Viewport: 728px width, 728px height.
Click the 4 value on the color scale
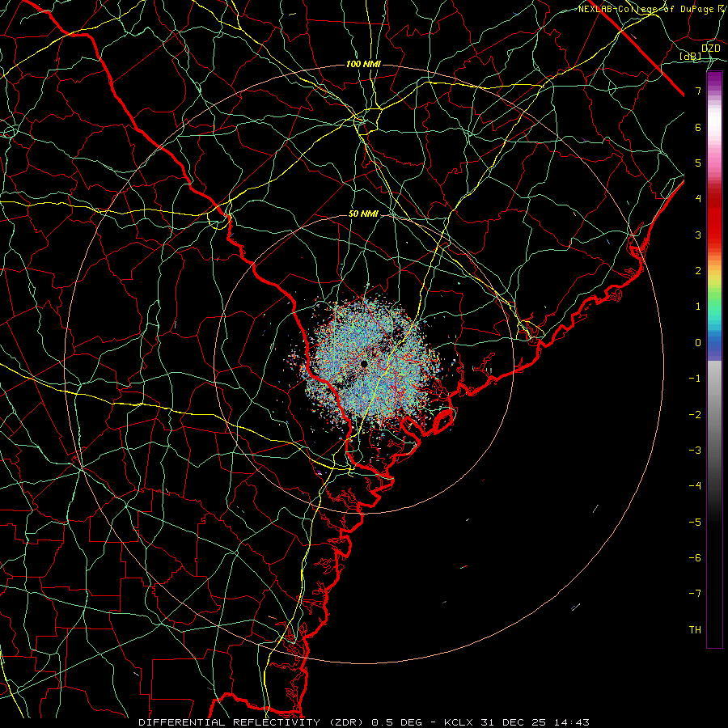point(698,199)
